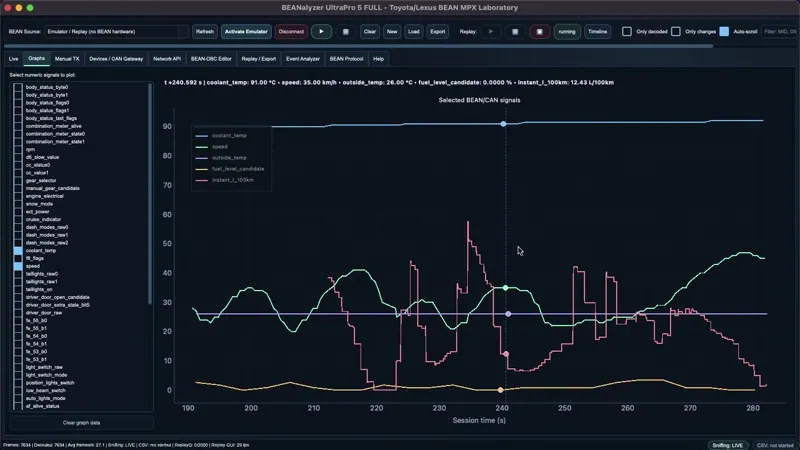Enable the Only changes checkbox
The height and width of the screenshot is (450, 800).
click(x=676, y=32)
